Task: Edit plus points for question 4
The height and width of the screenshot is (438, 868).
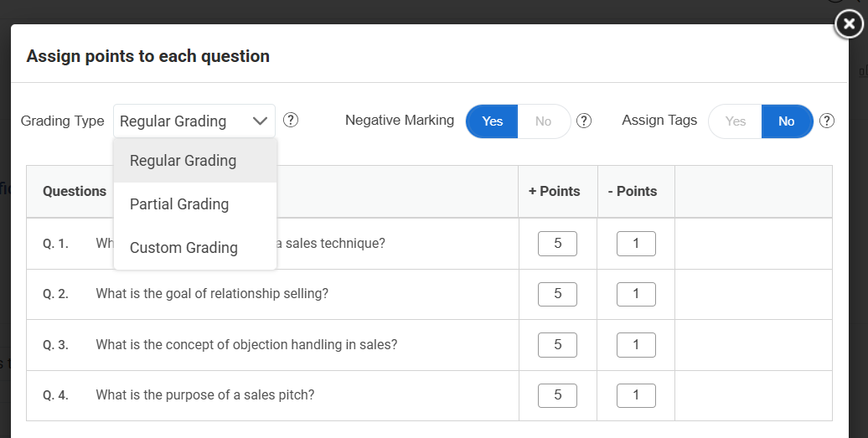Action: pyautogui.click(x=557, y=394)
